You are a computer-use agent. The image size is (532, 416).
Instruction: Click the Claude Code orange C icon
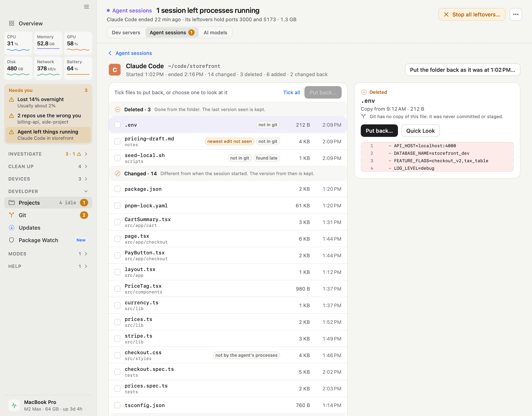click(115, 70)
